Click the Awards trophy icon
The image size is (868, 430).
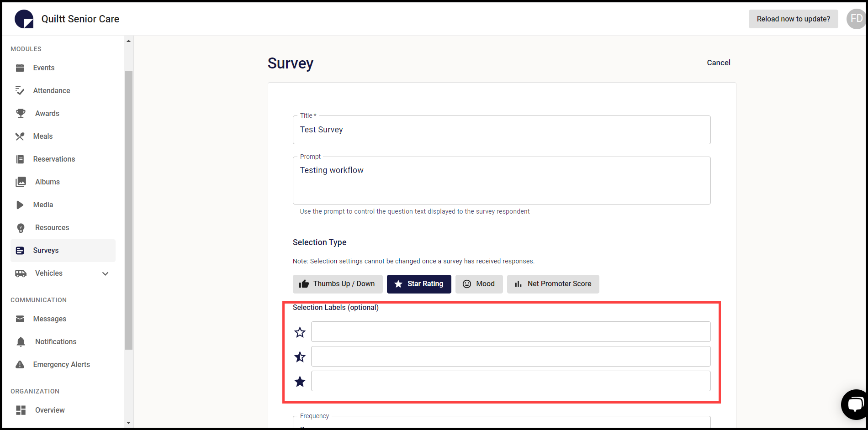click(21, 114)
